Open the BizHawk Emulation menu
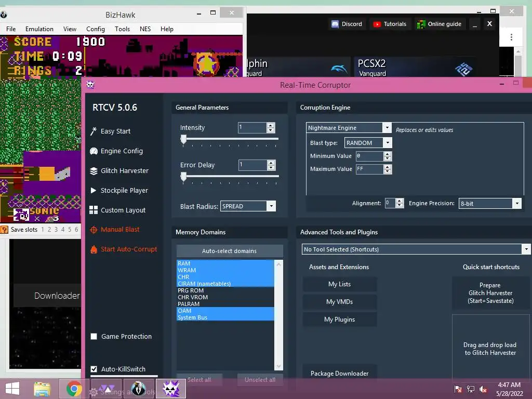This screenshot has width=532, height=399. 39,29
